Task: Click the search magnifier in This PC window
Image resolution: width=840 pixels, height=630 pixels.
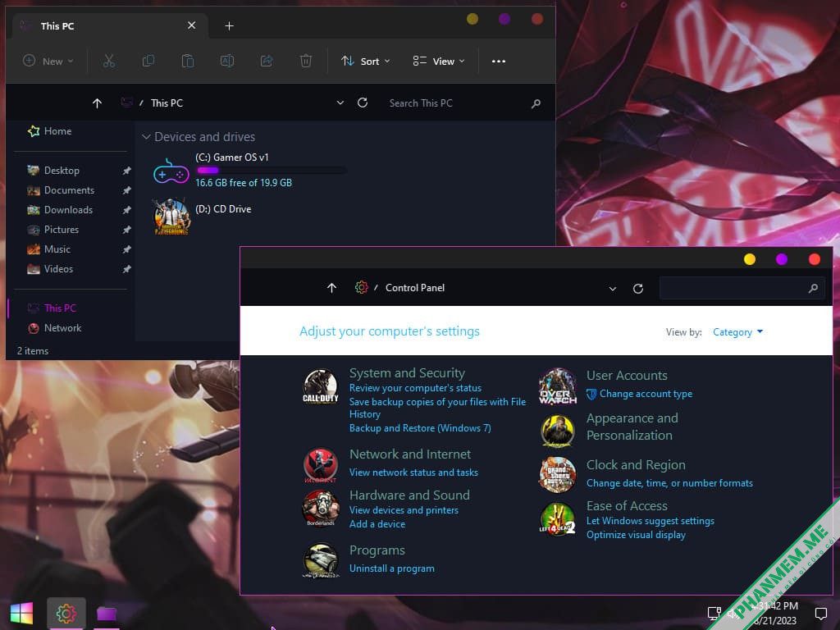Action: click(x=536, y=103)
